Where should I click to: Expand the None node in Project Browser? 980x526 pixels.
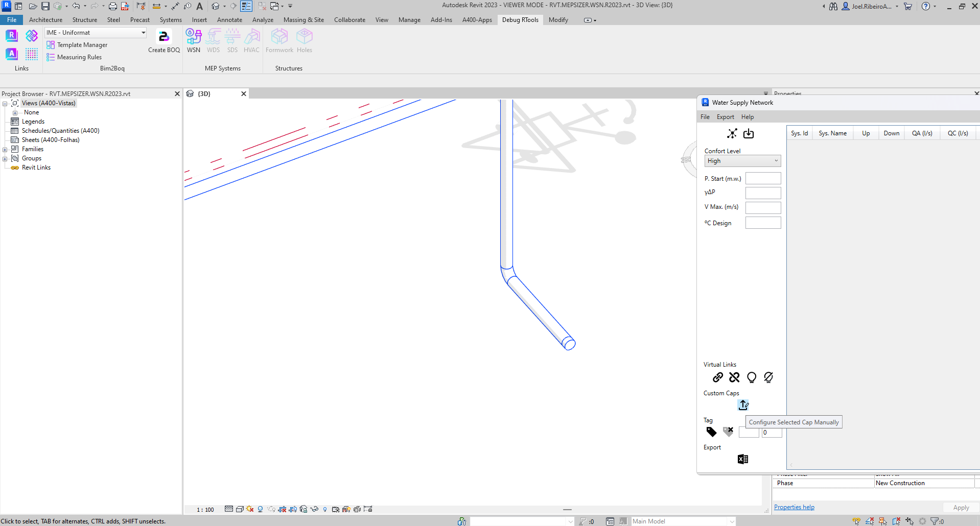[x=15, y=113]
